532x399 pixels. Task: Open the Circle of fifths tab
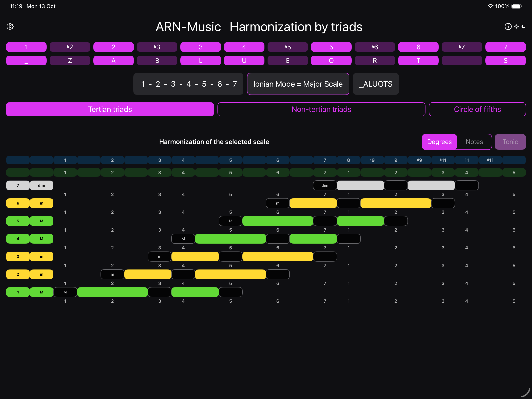(x=477, y=109)
